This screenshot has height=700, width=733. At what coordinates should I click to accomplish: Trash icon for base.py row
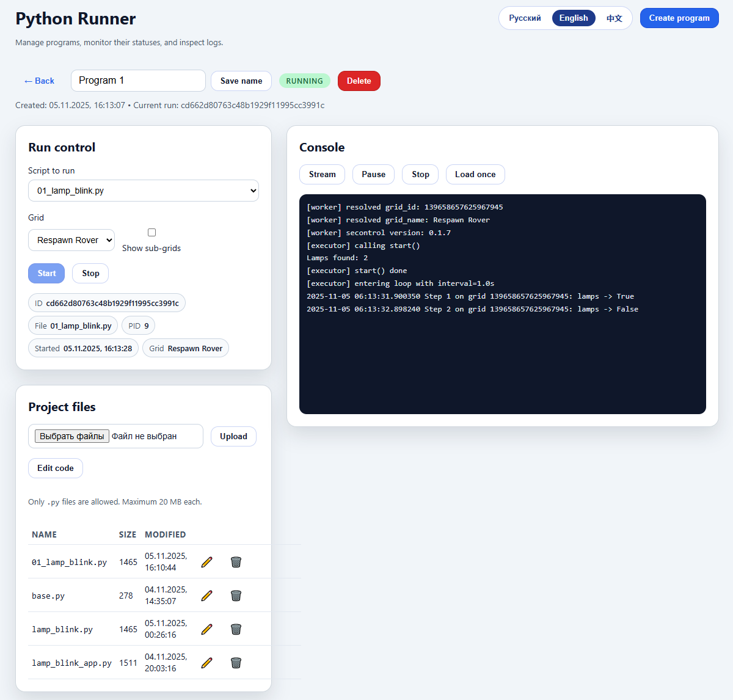coord(236,596)
